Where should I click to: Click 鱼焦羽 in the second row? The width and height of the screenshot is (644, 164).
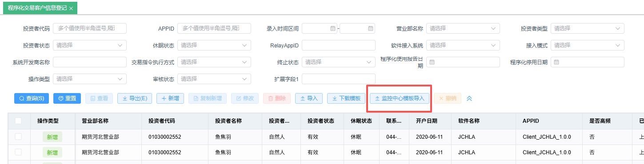pos(223,152)
